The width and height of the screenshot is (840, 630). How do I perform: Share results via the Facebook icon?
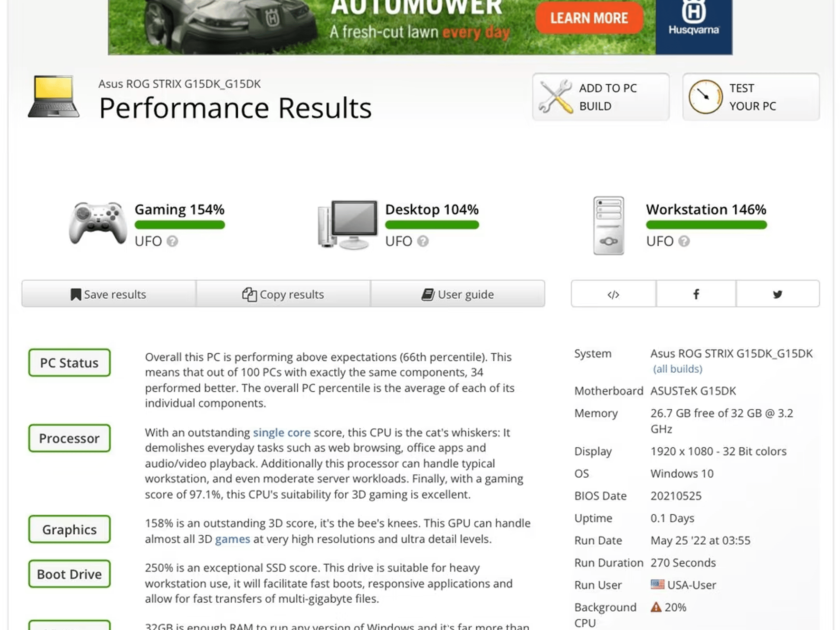coord(696,294)
